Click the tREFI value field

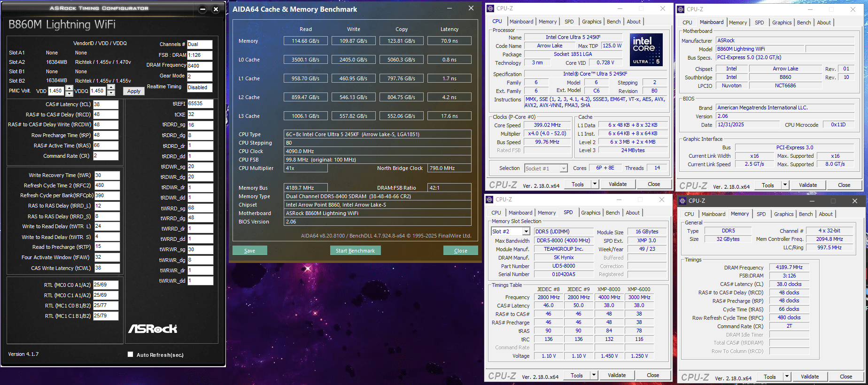[x=200, y=103]
